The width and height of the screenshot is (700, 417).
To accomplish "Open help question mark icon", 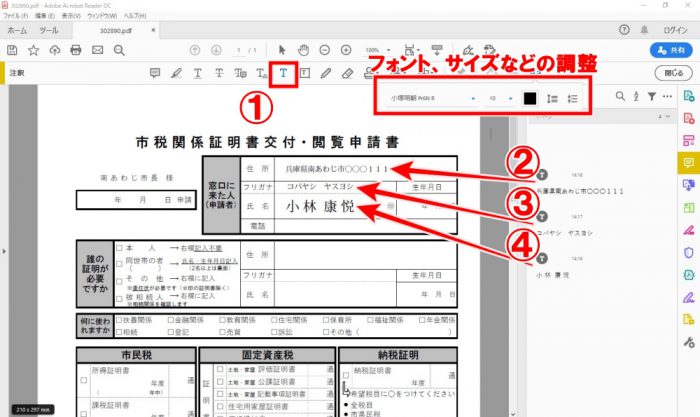I will coord(624,30).
